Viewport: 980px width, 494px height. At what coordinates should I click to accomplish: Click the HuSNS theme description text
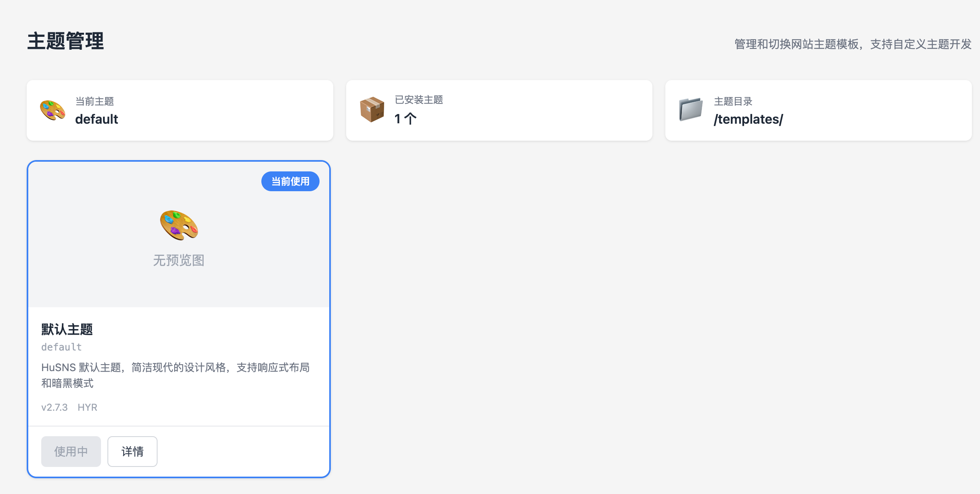click(175, 375)
